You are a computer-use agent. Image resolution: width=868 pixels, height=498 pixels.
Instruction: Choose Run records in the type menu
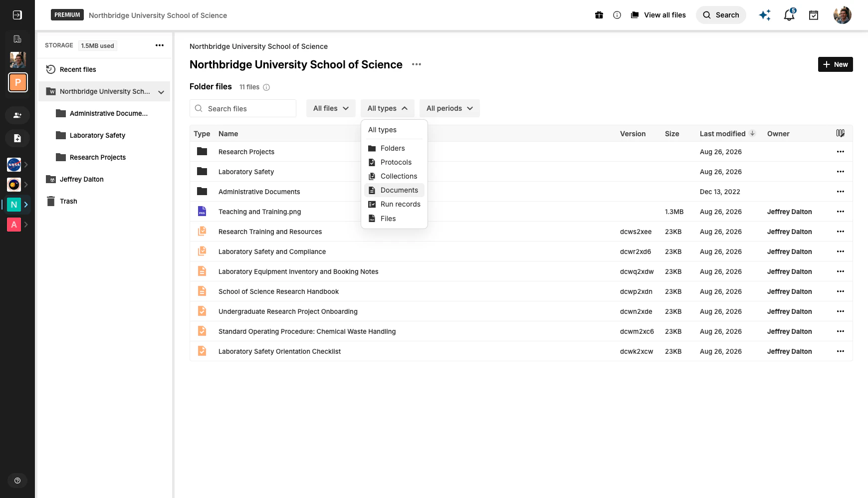point(394,204)
